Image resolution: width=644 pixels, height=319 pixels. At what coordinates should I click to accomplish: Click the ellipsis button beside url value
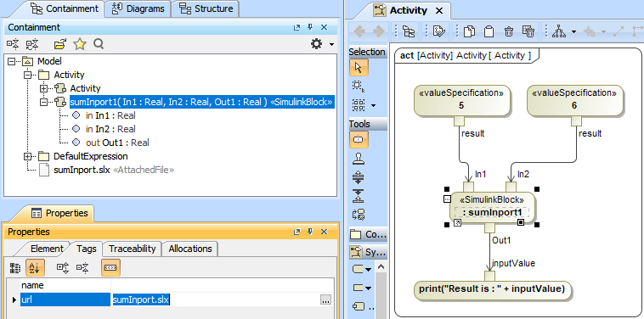325,300
